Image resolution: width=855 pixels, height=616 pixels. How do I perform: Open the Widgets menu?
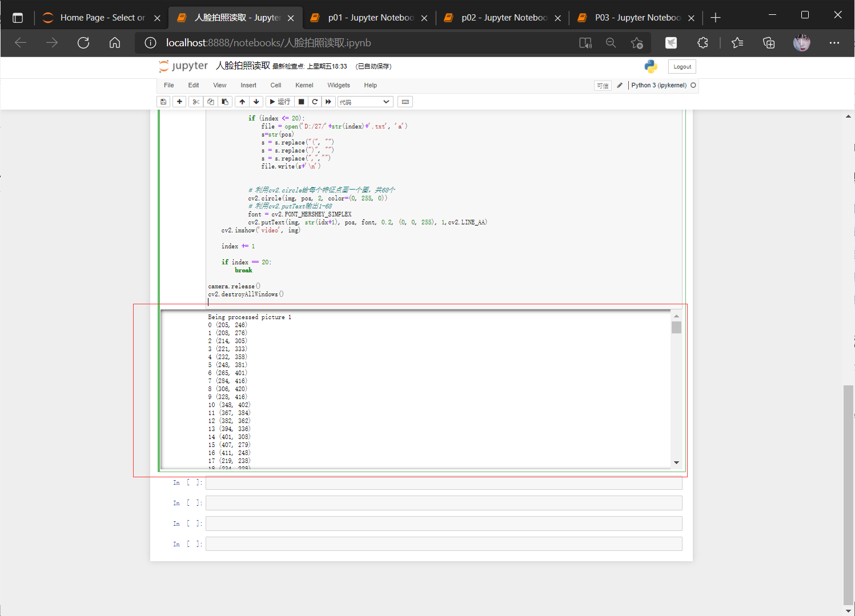coord(339,85)
